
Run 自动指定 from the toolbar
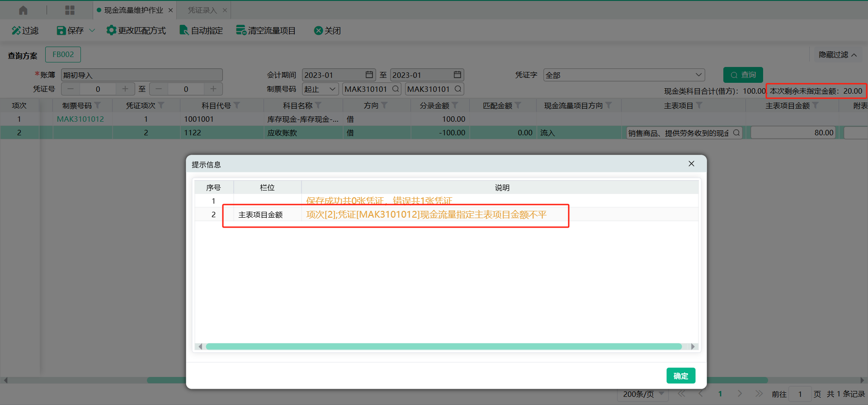click(201, 30)
